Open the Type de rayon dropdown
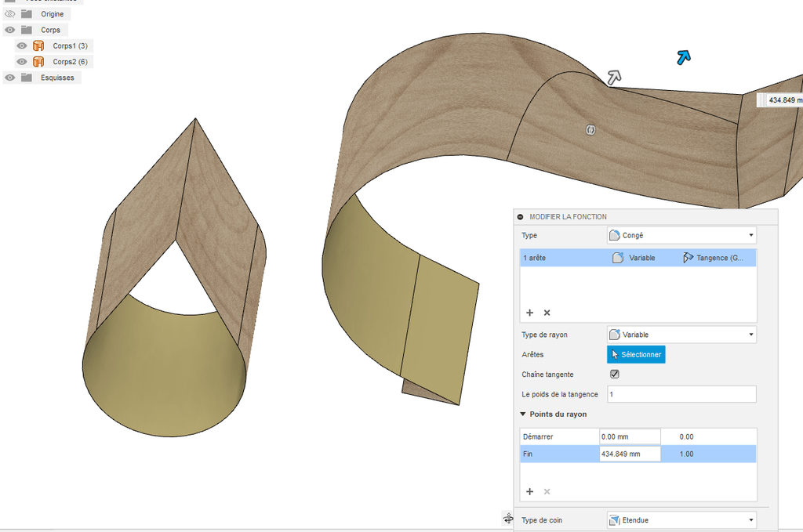Viewport: 803px width, 532px height. click(681, 335)
